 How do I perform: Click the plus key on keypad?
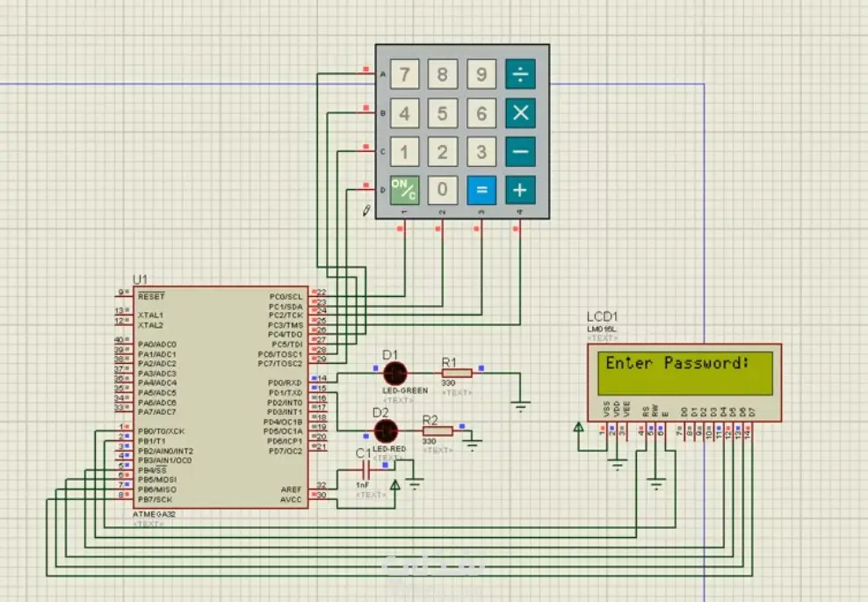tap(520, 190)
